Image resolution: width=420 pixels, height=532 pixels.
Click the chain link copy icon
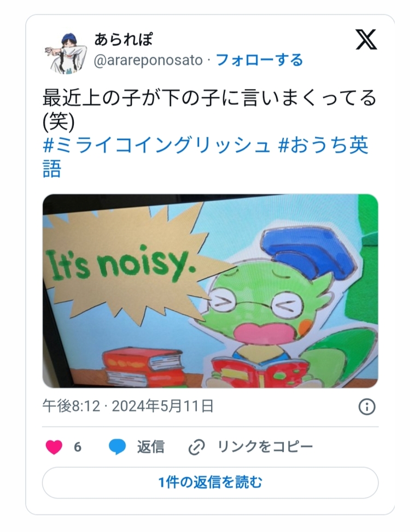(x=196, y=447)
